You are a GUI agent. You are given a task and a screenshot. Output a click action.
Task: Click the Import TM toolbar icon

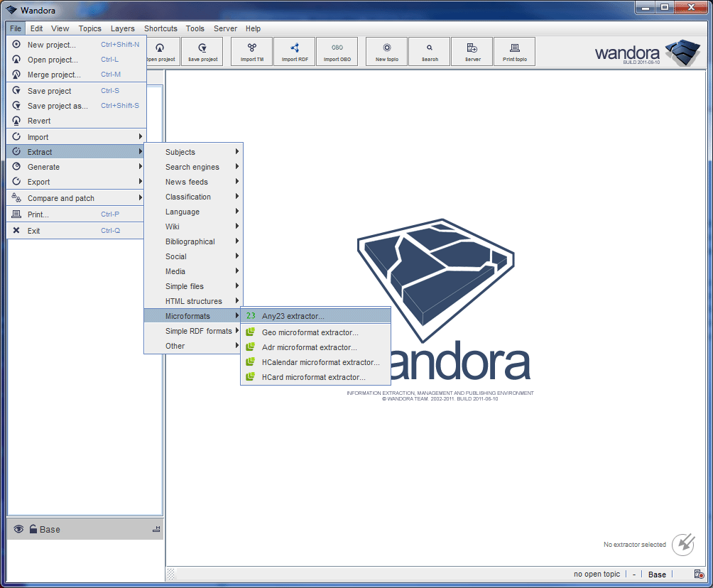(252, 51)
